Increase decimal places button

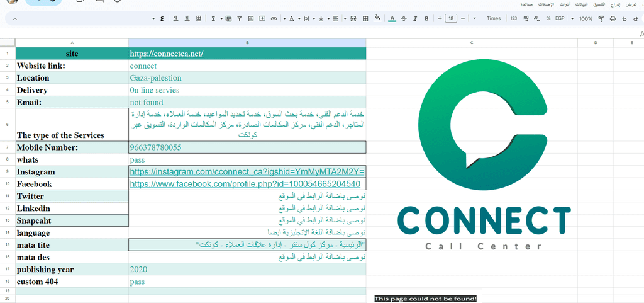tap(525, 18)
